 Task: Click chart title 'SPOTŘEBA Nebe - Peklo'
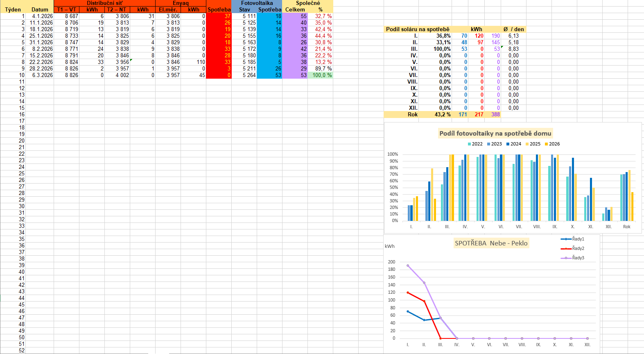click(491, 243)
